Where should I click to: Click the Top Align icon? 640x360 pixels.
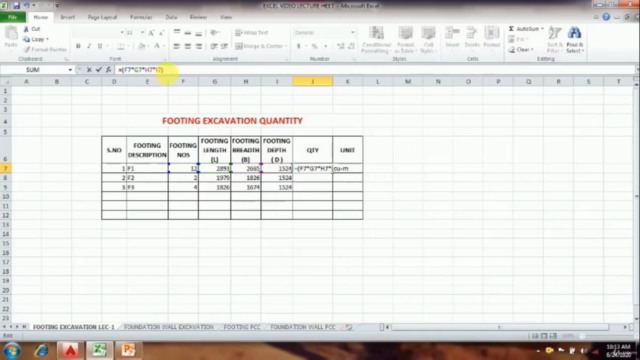(x=177, y=33)
